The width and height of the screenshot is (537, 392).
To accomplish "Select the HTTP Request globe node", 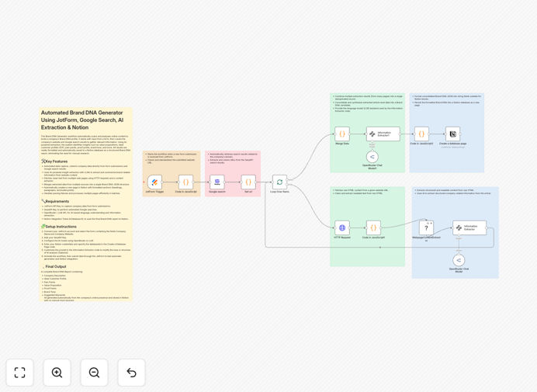I will (342, 228).
